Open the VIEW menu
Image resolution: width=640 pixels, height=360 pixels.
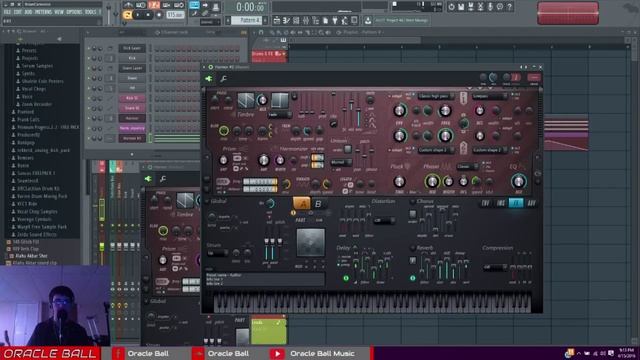[x=59, y=12]
